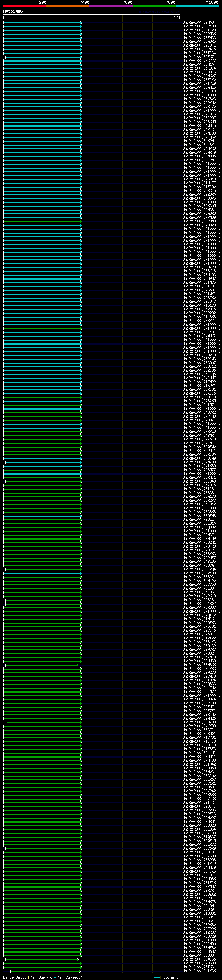Click label UniRef100_B8BRC4
Image resolution: width=222 pixels, height=980 pixels.
199,577
